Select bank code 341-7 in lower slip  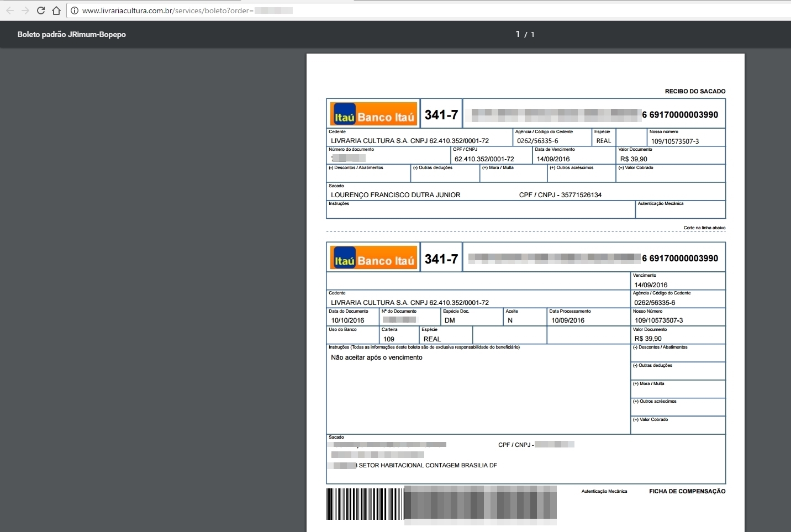441,259
